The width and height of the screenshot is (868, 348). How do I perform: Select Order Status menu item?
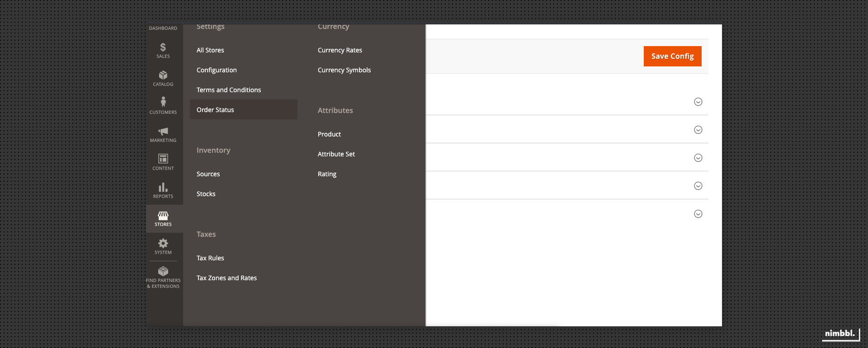(x=244, y=109)
